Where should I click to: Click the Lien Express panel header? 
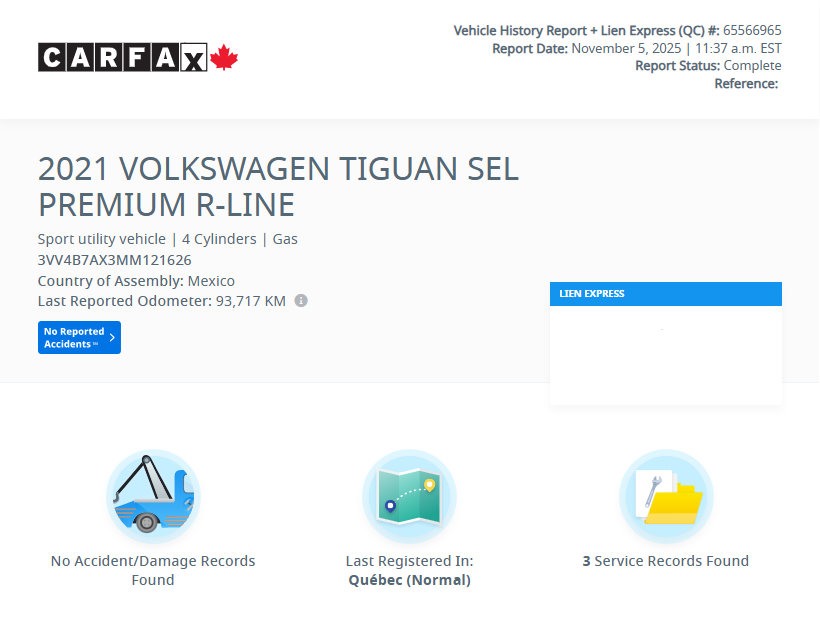click(666, 293)
